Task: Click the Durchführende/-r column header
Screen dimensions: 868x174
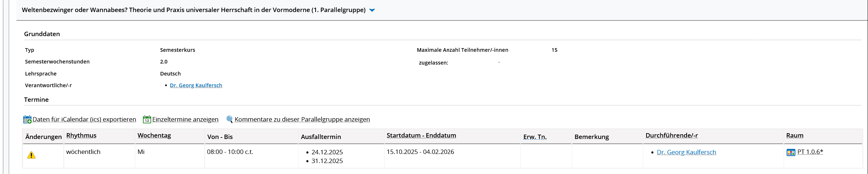Action: coord(671,135)
